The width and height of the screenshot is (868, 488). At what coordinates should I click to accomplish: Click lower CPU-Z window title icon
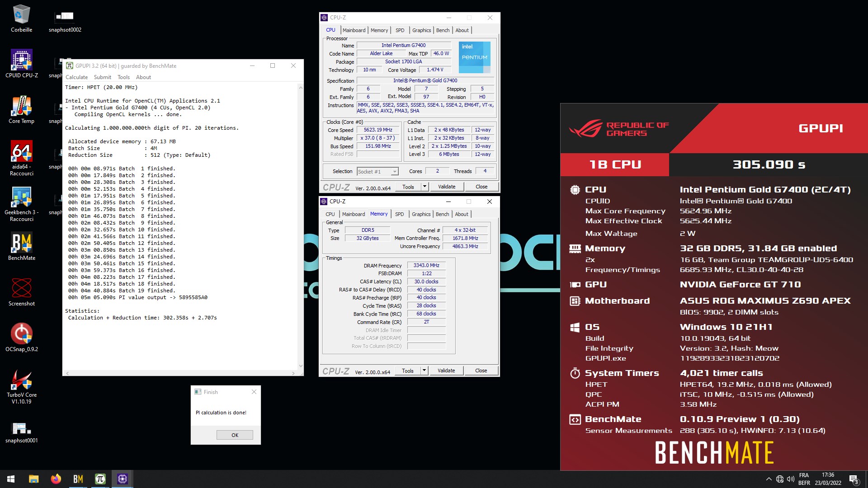[324, 202]
